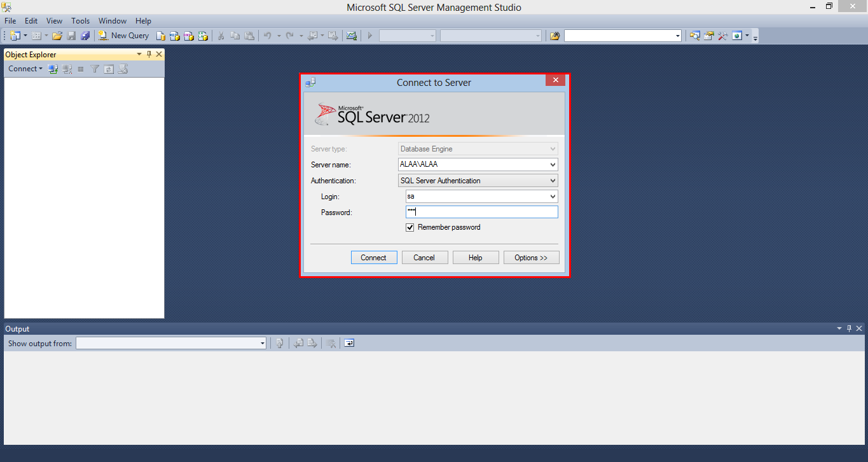Open the Login dropdown list
Image resolution: width=868 pixels, height=462 pixels.
(x=553, y=197)
